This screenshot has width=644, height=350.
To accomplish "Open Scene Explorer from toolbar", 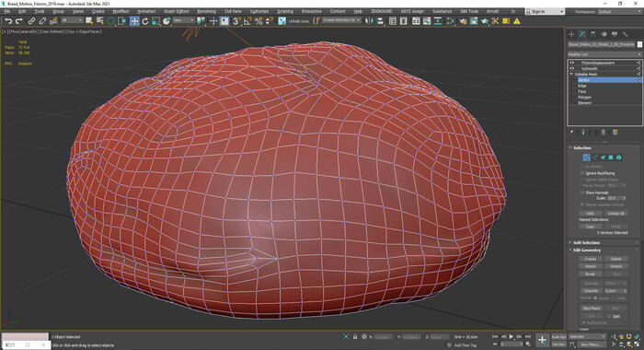I will tap(393, 20).
